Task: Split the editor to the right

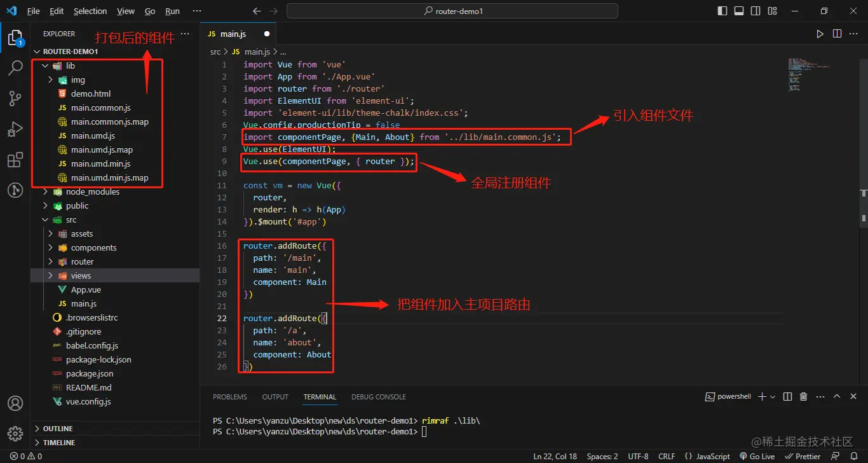Action: click(x=837, y=34)
